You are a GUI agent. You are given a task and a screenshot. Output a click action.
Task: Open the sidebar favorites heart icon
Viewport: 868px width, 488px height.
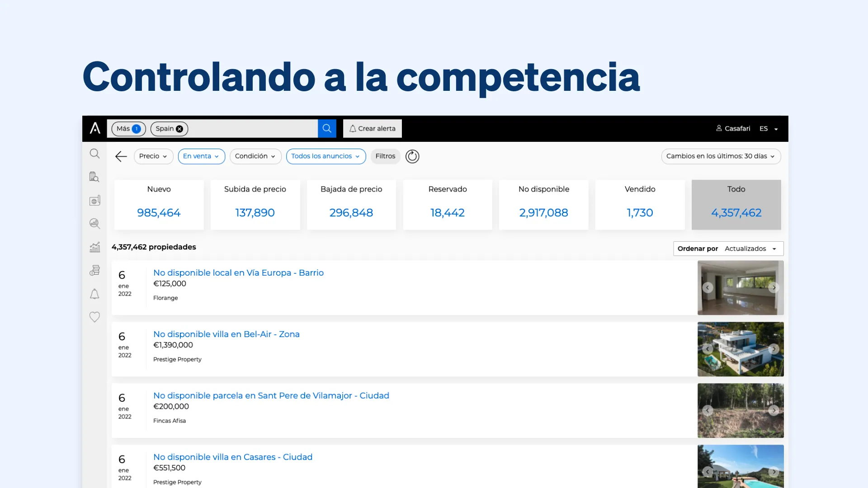coord(94,317)
